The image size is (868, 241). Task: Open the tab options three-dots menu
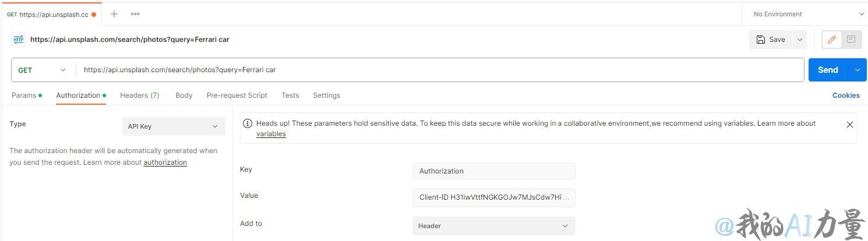tap(135, 14)
